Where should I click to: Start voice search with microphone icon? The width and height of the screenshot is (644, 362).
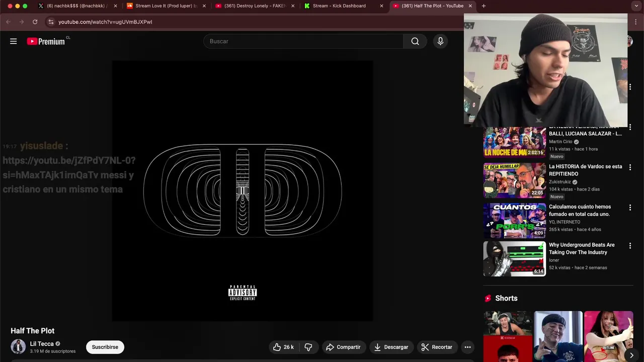pos(440,41)
